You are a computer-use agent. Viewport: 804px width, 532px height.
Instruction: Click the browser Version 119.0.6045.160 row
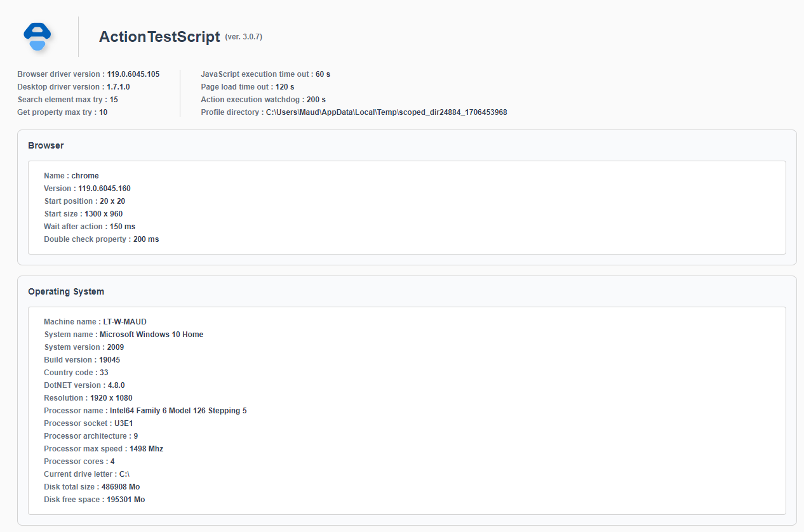(87, 189)
